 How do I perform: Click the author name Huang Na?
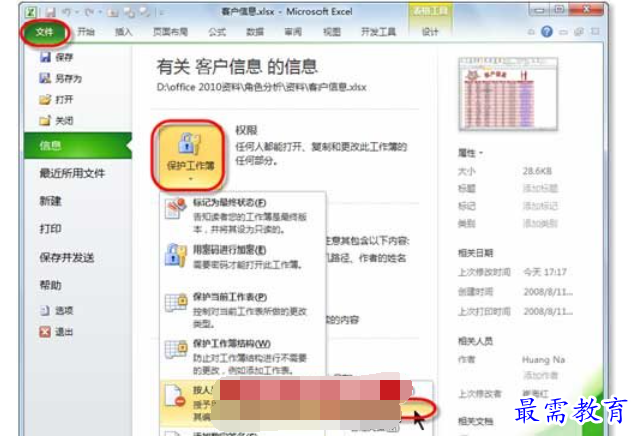coord(543,360)
